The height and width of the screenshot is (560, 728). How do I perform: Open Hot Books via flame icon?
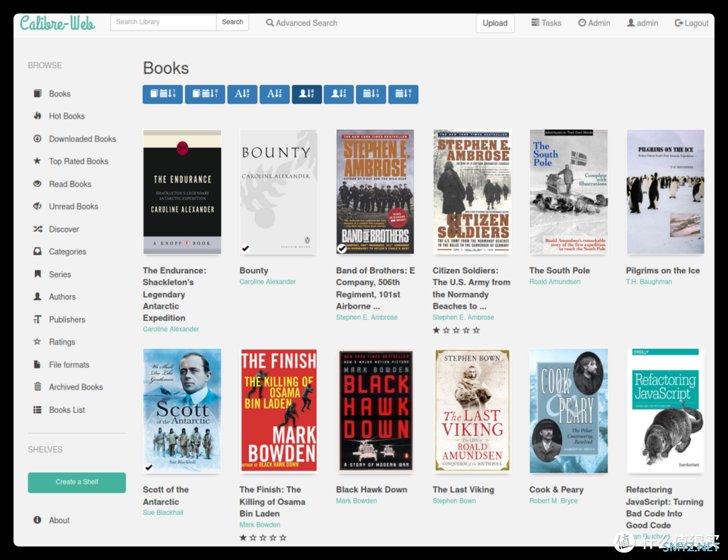pyautogui.click(x=38, y=116)
